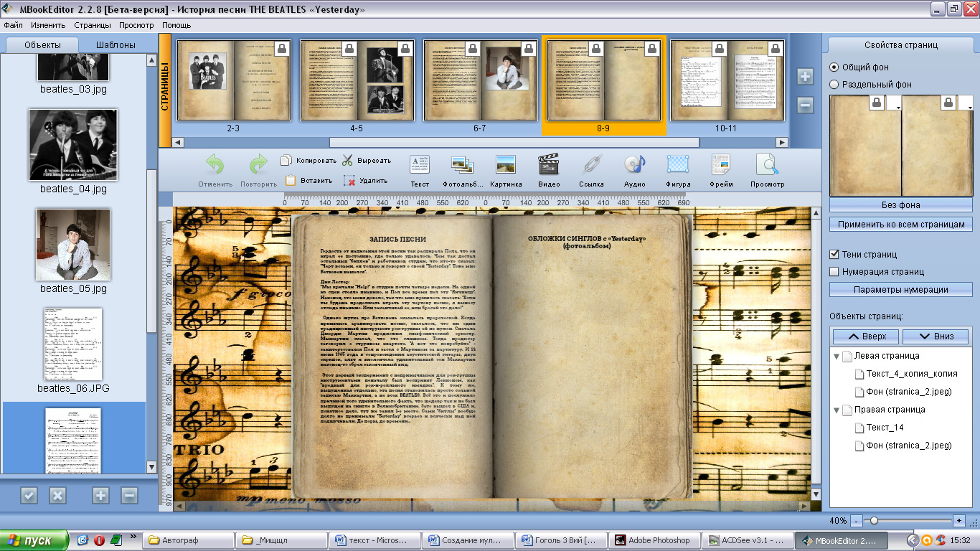Delete object using Удалить icon
This screenshot has width=980, height=551.
366,181
